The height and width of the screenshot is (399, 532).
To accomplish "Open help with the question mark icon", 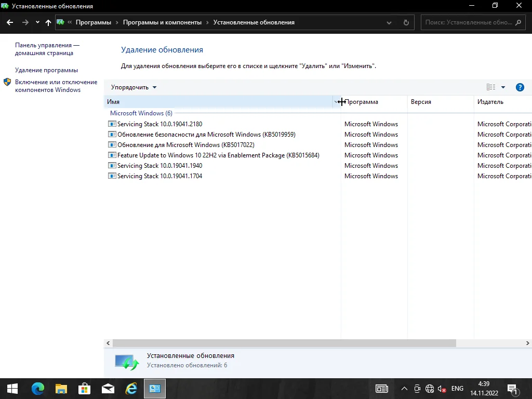I will pyautogui.click(x=520, y=87).
